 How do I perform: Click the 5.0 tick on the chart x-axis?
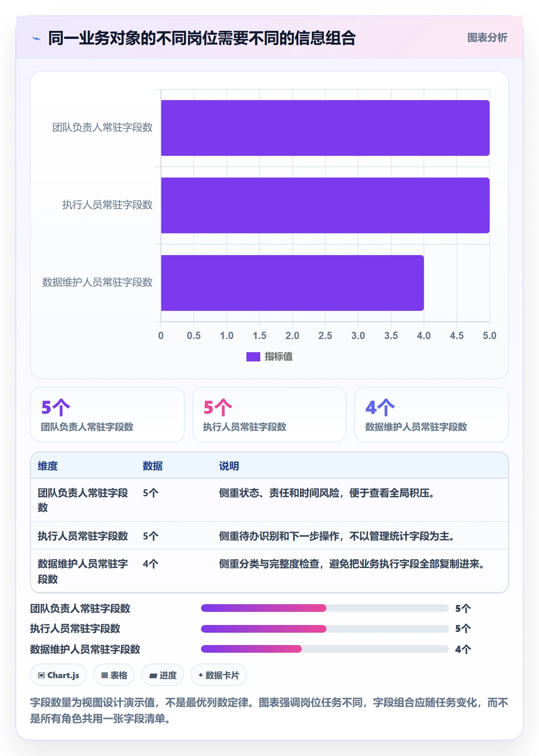(489, 336)
